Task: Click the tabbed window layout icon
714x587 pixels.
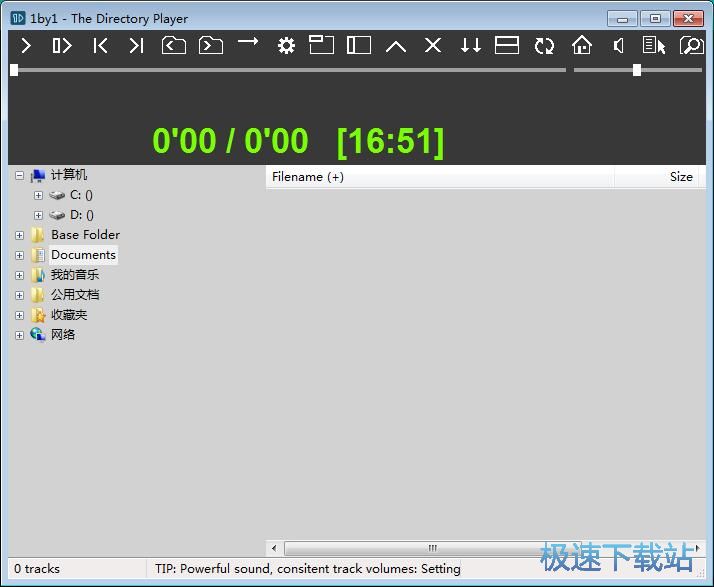Action: pyautogui.click(x=321, y=45)
